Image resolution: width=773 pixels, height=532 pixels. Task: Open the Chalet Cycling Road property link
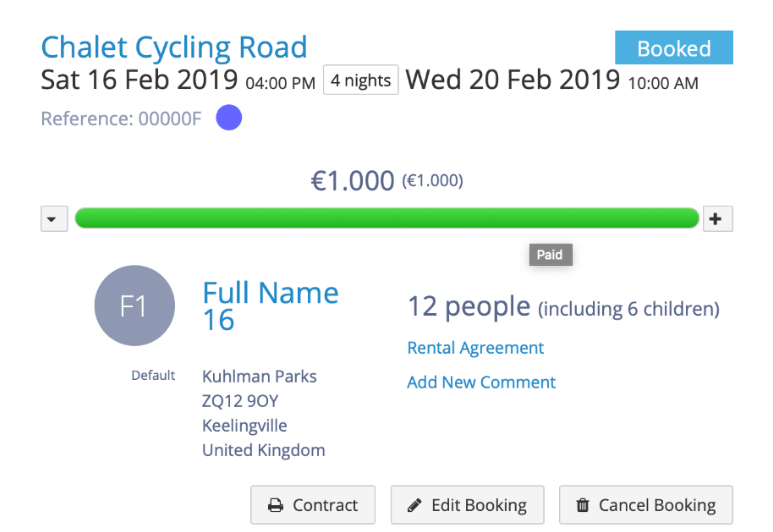click(x=174, y=47)
